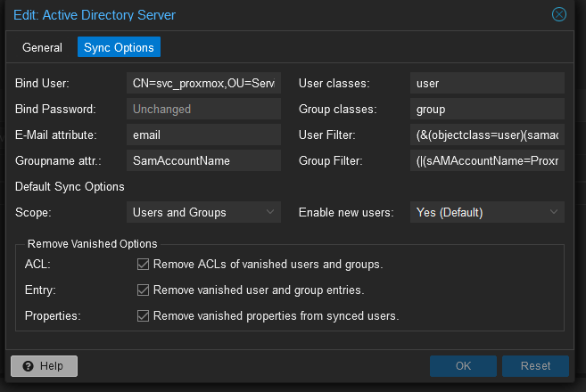Click the dialog title text
Image resolution: width=586 pixels, height=392 pixels.
[95, 15]
